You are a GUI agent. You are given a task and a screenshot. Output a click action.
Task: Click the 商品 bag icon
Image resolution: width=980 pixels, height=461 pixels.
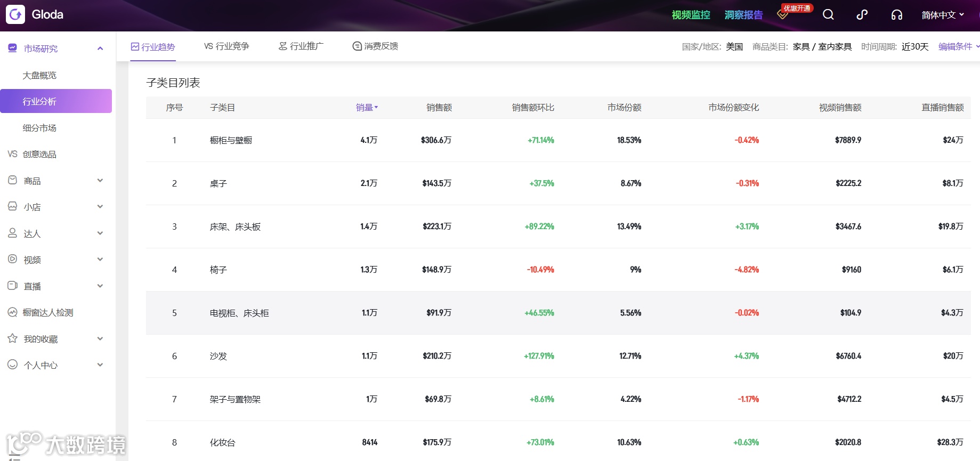click(13, 180)
